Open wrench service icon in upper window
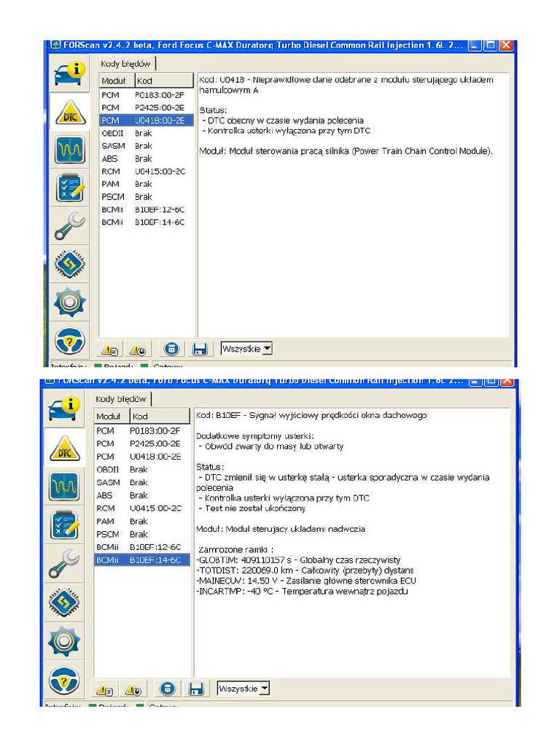Image resolution: width=560 pixels, height=747 pixels. (69, 226)
